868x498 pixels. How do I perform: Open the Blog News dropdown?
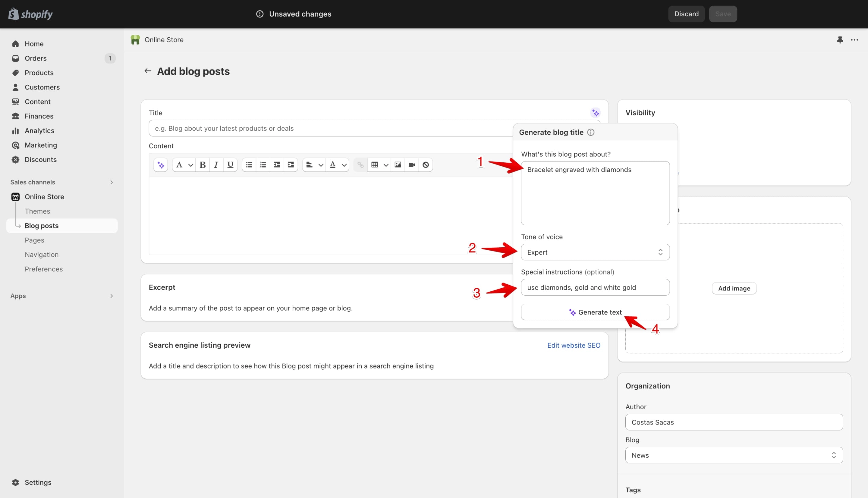(x=734, y=455)
